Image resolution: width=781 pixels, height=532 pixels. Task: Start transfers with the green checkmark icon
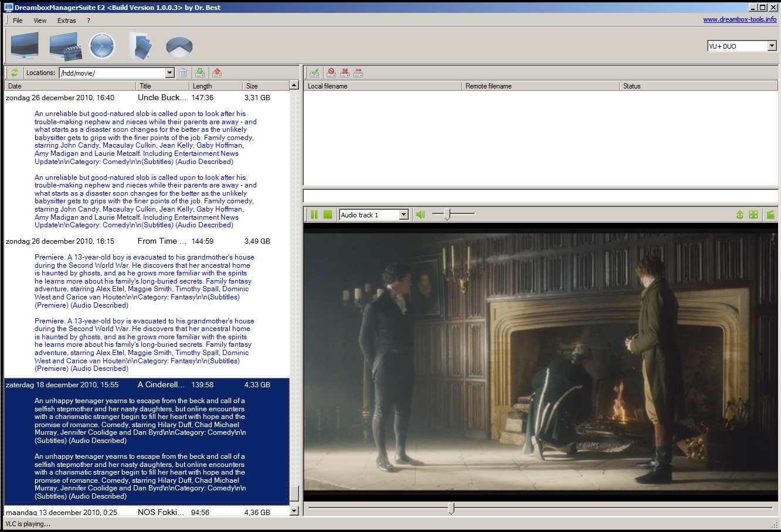(315, 73)
